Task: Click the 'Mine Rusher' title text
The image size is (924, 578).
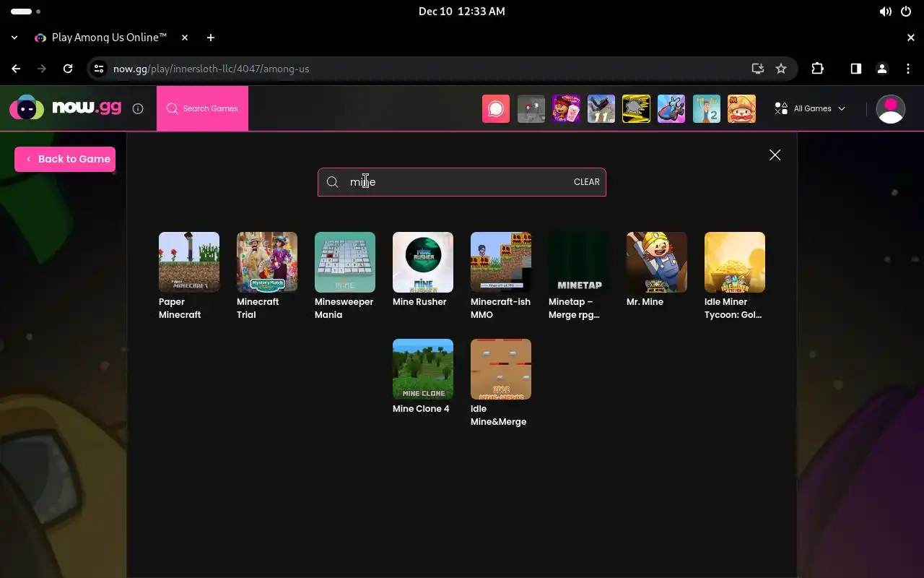Action: coord(419,302)
